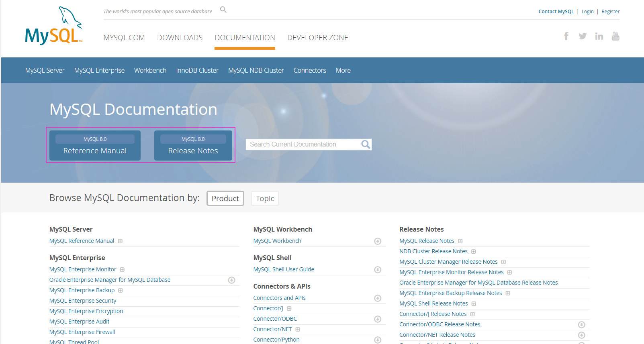Click download icon beside Connector/ODBC Release Notes
Image resolution: width=644 pixels, height=344 pixels.
point(581,325)
